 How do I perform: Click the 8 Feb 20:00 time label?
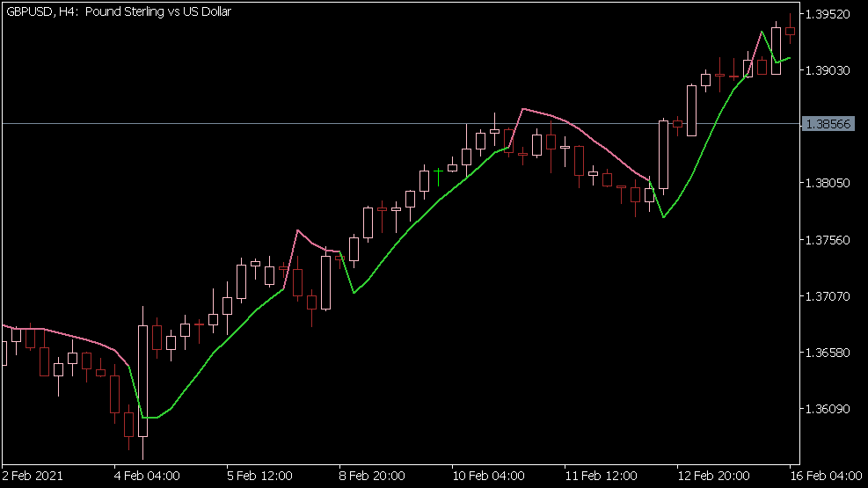[372, 476]
